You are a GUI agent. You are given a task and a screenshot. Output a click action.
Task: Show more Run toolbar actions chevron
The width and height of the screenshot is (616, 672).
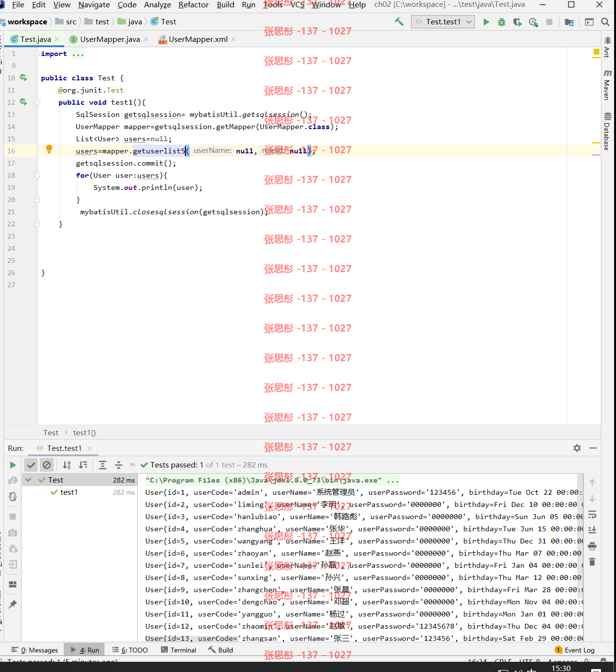click(x=132, y=465)
